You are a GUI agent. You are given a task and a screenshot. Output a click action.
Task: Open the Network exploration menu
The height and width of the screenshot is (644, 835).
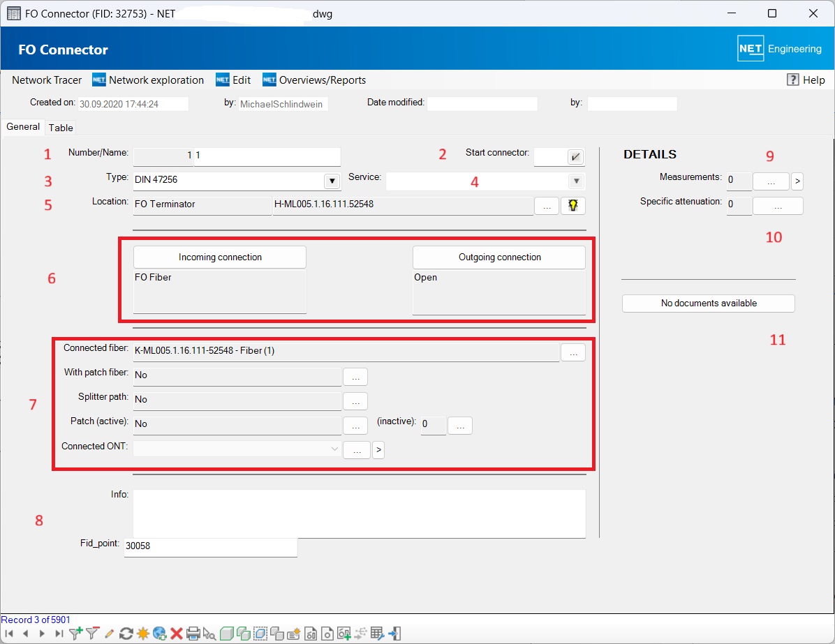(x=148, y=80)
